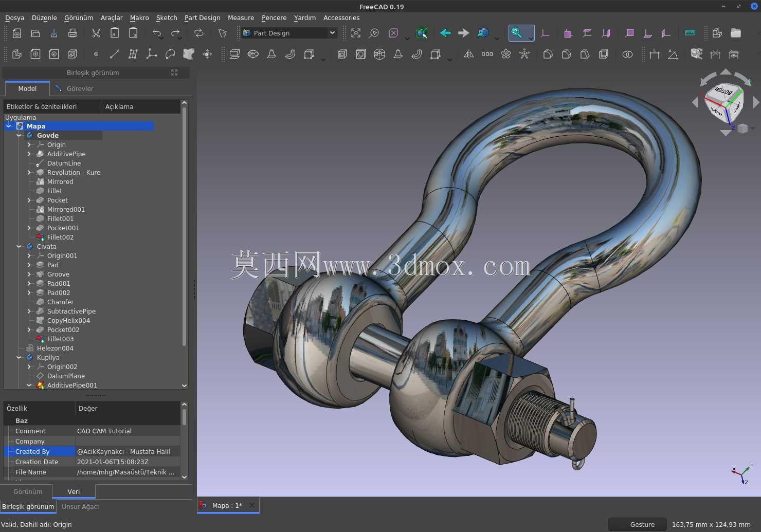Click the property panel vertical scrollbar
The width and height of the screenshot is (761, 532).
point(184,417)
